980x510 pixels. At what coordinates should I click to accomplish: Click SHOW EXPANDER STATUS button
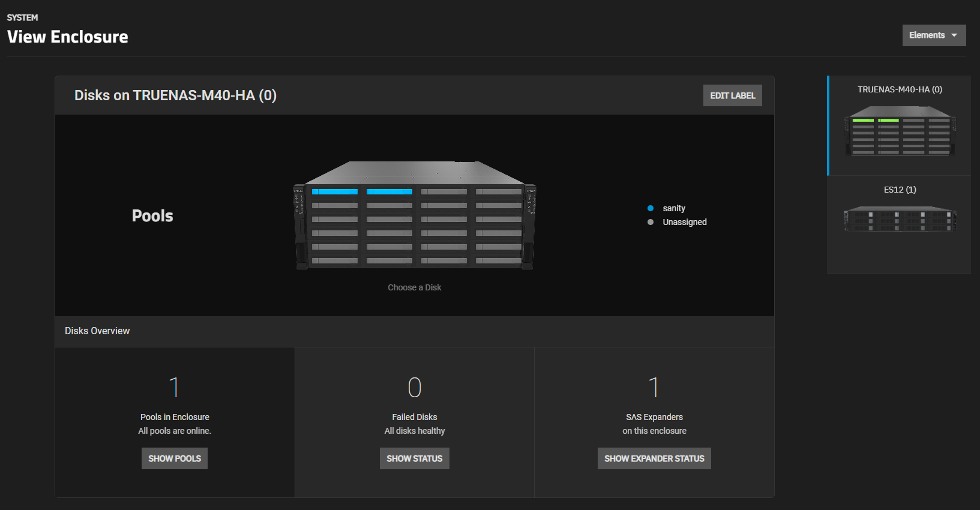tap(654, 458)
